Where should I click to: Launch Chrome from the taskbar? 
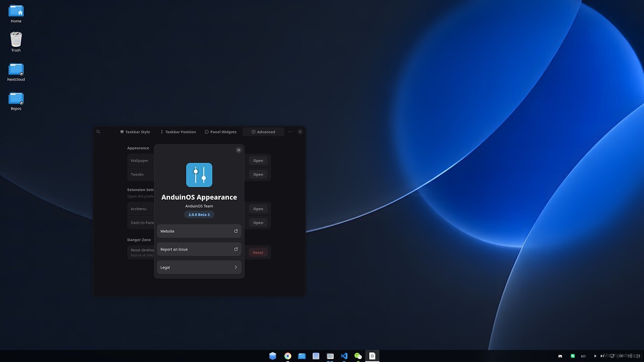(x=288, y=356)
